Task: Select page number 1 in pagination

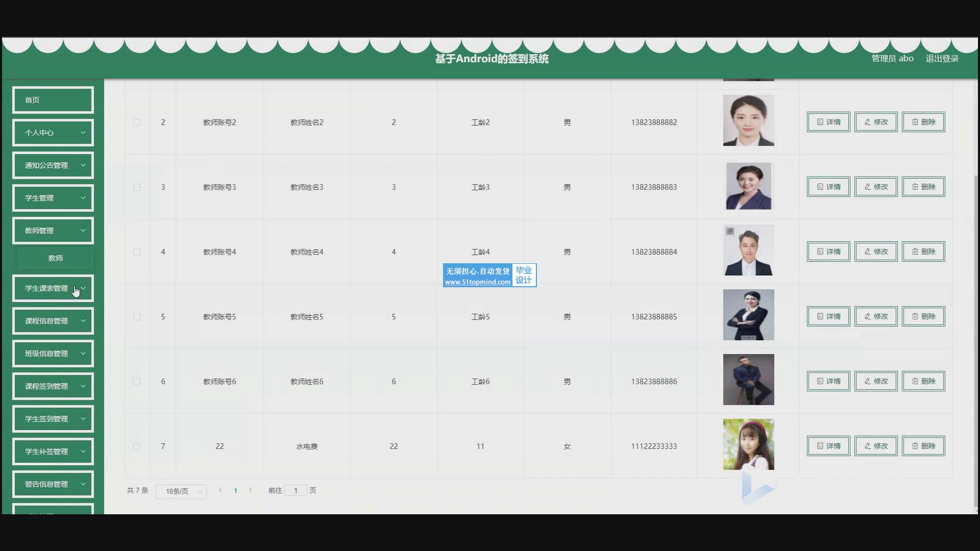Action: (x=235, y=491)
